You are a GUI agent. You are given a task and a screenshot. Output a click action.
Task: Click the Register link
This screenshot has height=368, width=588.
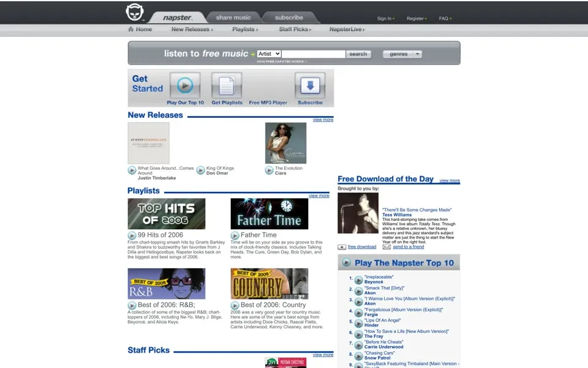tap(417, 18)
